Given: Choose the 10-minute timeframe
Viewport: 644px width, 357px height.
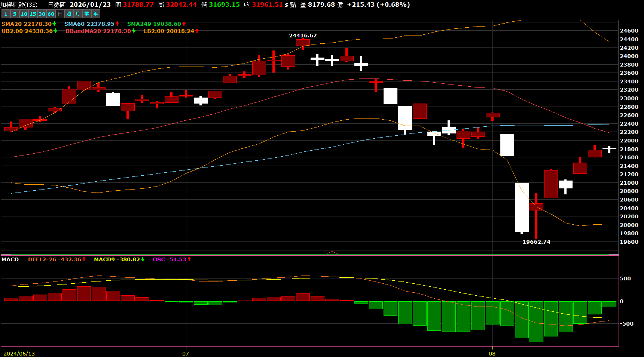Looking at the screenshot, I should pos(24,14).
